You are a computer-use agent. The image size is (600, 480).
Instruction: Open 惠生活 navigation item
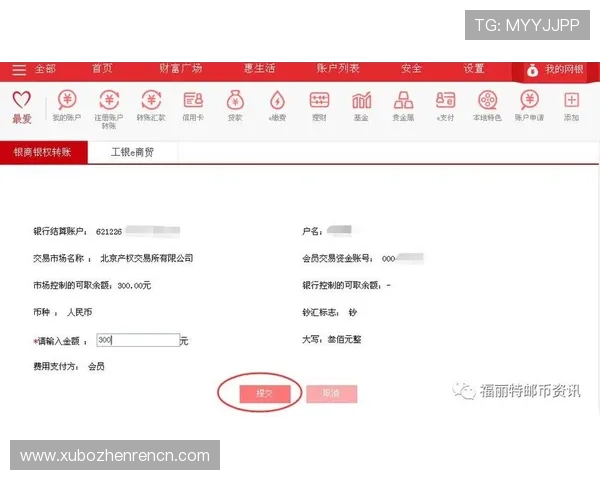(259, 69)
